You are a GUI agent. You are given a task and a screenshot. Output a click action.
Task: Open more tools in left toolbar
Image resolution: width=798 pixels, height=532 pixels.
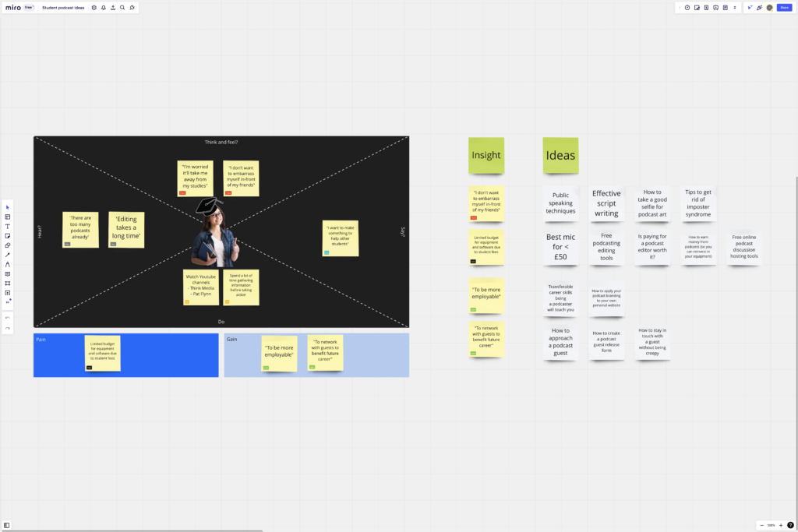point(7,302)
